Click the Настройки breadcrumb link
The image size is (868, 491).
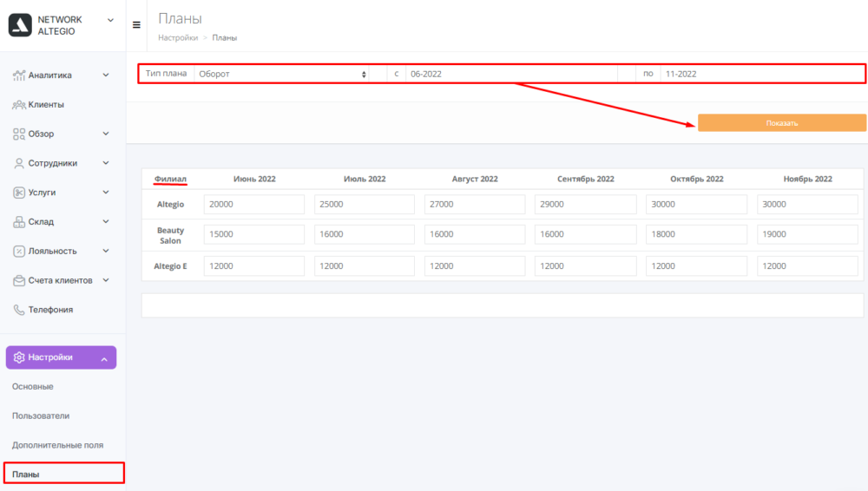(177, 38)
